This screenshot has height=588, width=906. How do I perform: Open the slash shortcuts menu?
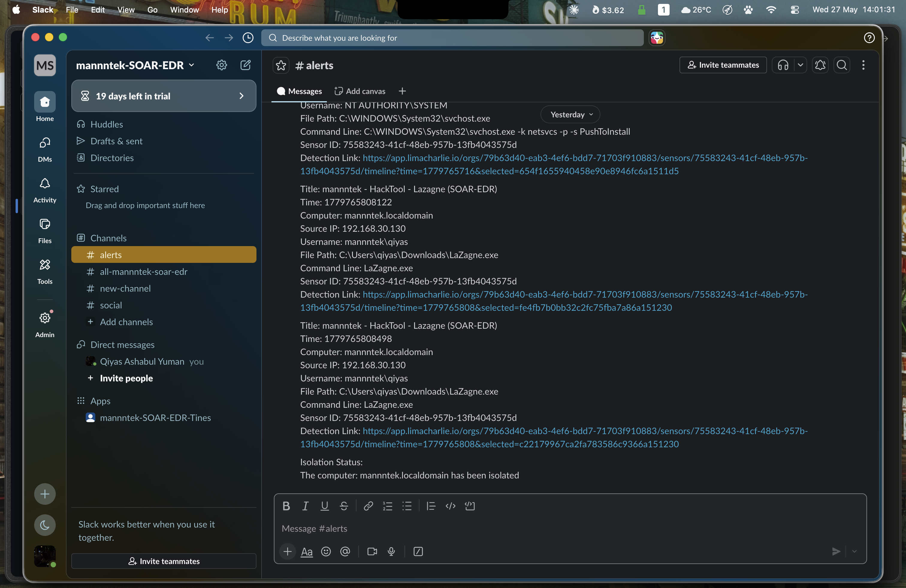(x=418, y=551)
